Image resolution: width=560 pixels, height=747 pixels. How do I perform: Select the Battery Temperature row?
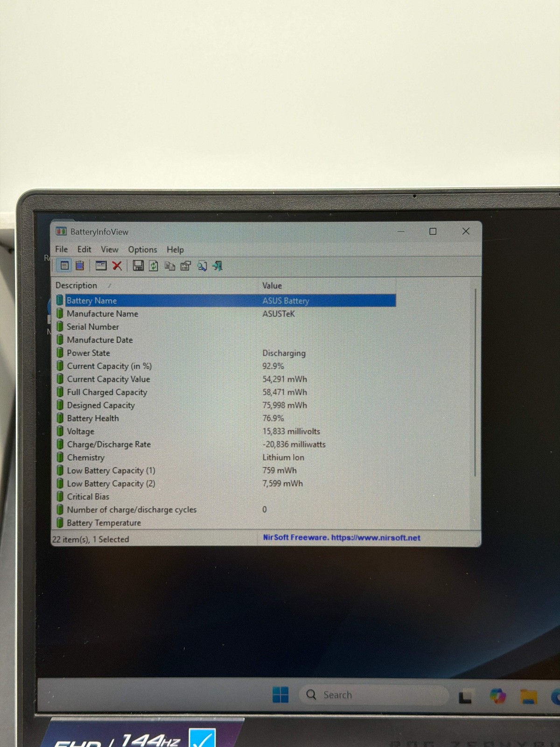pyautogui.click(x=225, y=522)
